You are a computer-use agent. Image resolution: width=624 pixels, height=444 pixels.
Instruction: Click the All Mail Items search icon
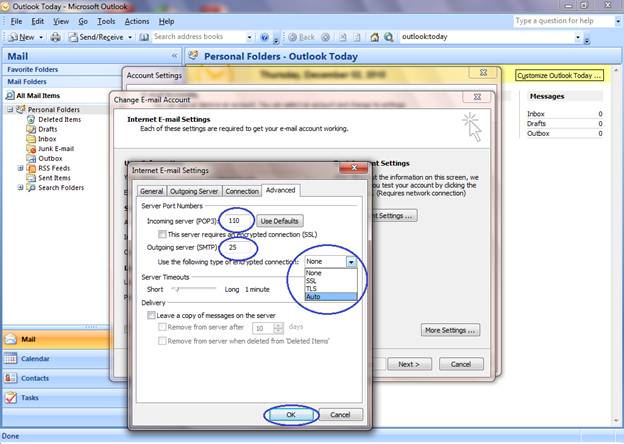pos(10,95)
